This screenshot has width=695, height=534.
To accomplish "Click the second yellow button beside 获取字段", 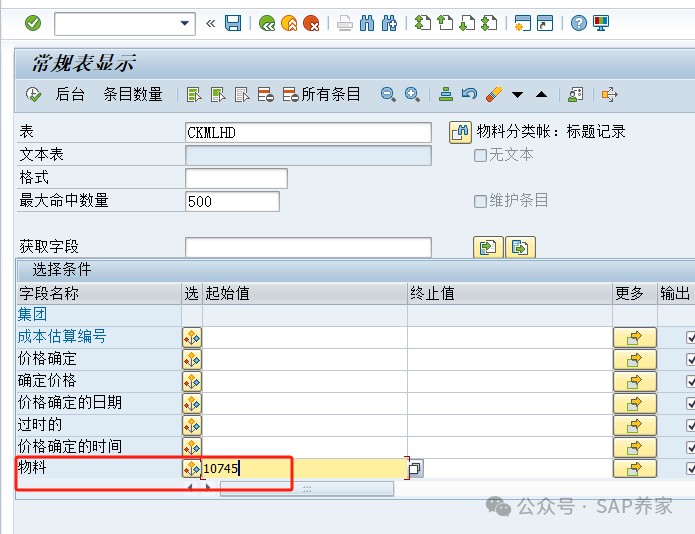I will (x=520, y=247).
